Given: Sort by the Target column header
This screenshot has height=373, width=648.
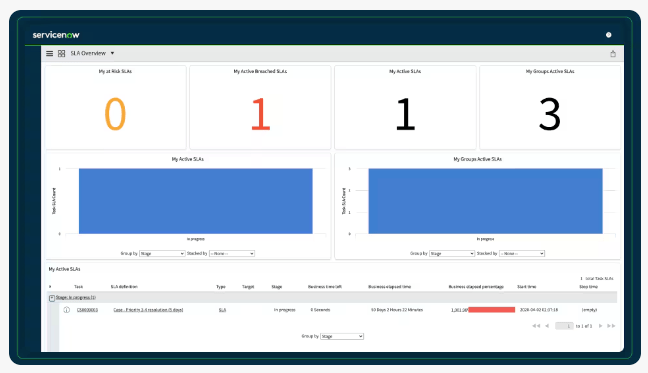Looking at the screenshot, I should [x=248, y=287].
